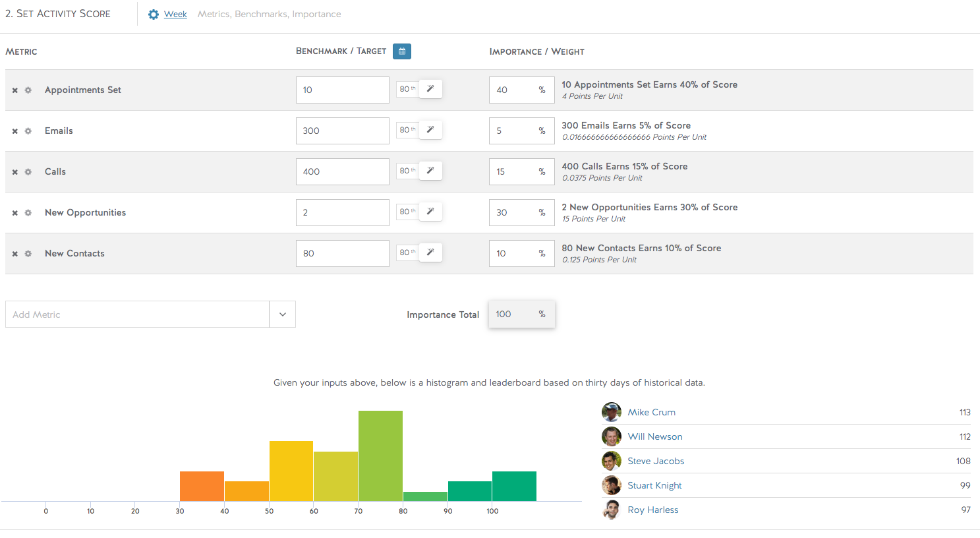
Task: Click the orange histogram bar at 30
Action: point(202,486)
